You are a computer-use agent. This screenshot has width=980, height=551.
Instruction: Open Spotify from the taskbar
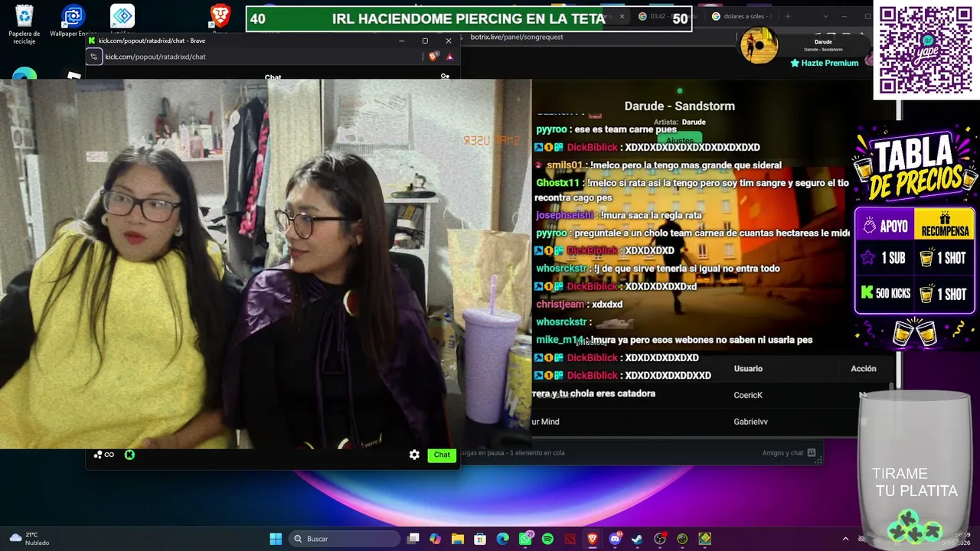pos(547,539)
